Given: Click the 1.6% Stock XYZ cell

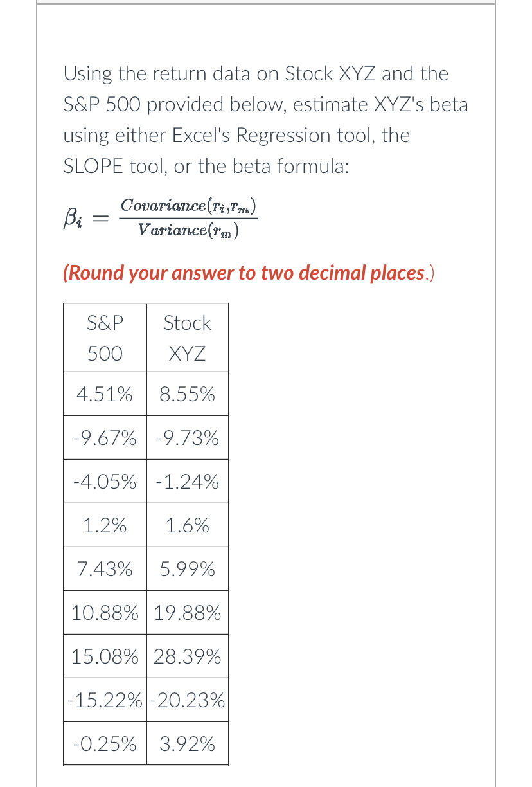Looking at the screenshot, I should coord(187,526).
